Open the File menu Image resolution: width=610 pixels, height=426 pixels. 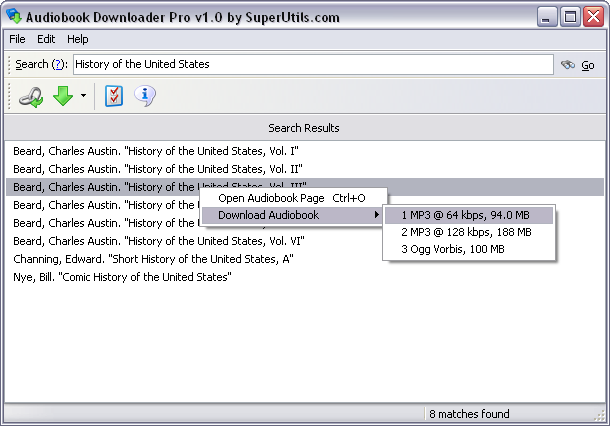point(17,39)
